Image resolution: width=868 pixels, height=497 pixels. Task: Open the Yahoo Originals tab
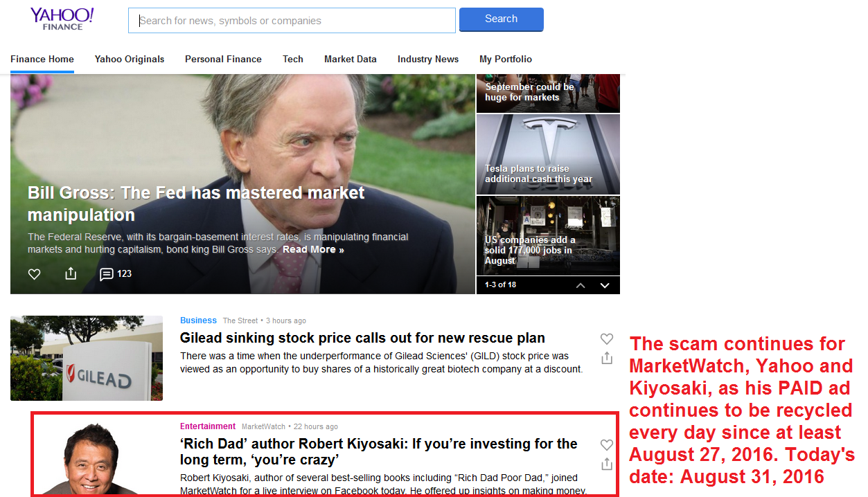click(x=130, y=59)
